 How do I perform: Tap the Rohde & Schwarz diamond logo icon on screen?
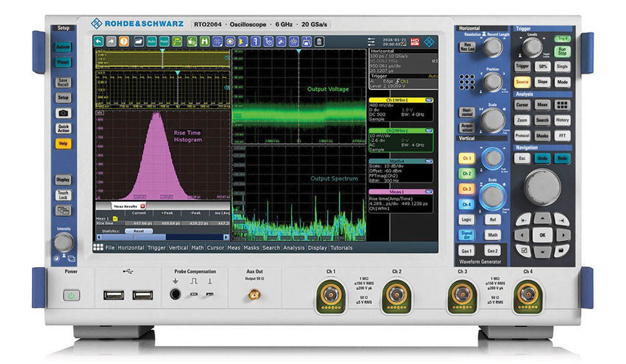(429, 41)
